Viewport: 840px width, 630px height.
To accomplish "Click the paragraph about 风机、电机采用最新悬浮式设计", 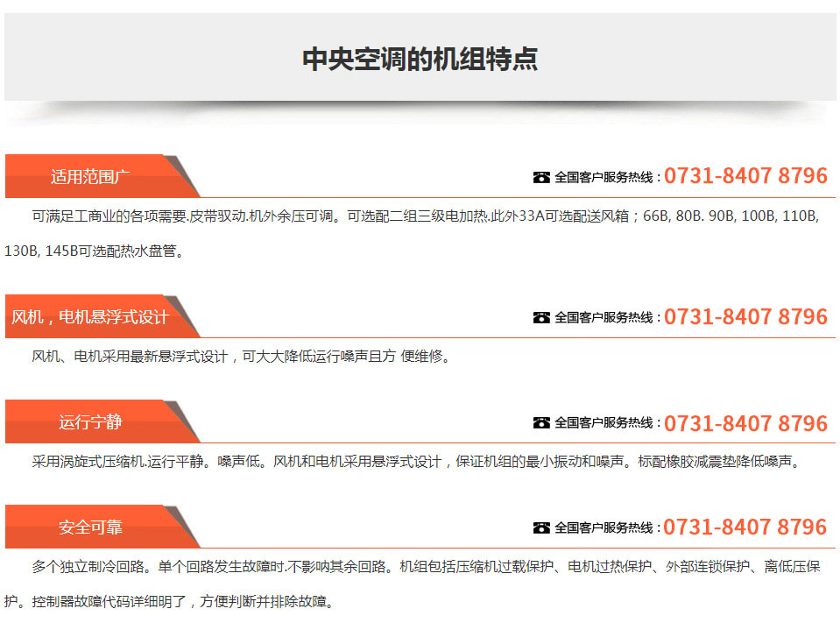I will (x=241, y=357).
